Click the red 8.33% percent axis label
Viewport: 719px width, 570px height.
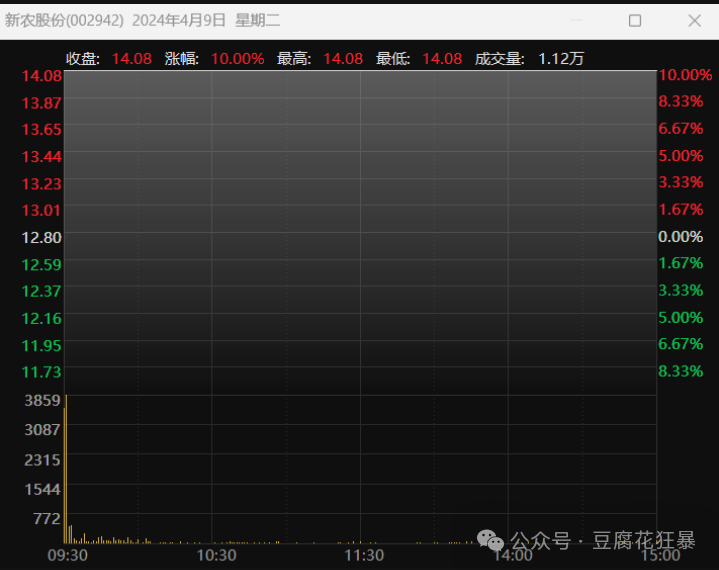(681, 101)
